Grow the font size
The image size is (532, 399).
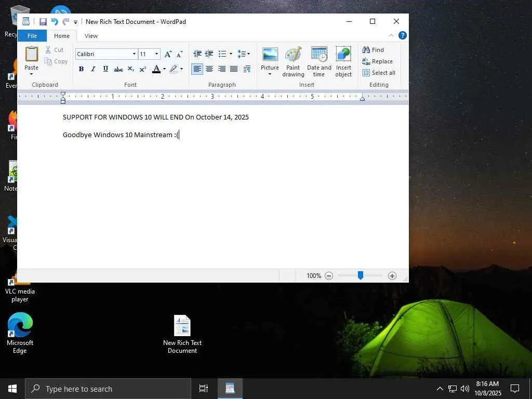coord(168,54)
